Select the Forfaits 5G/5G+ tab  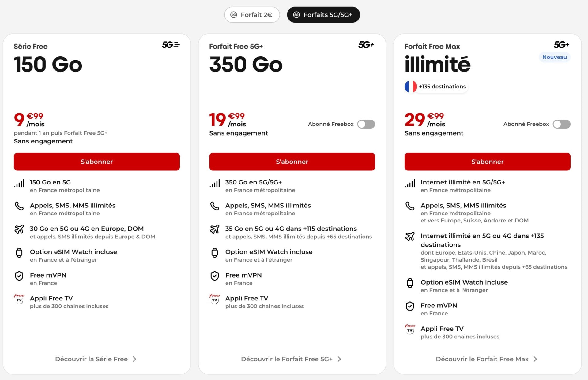323,15
